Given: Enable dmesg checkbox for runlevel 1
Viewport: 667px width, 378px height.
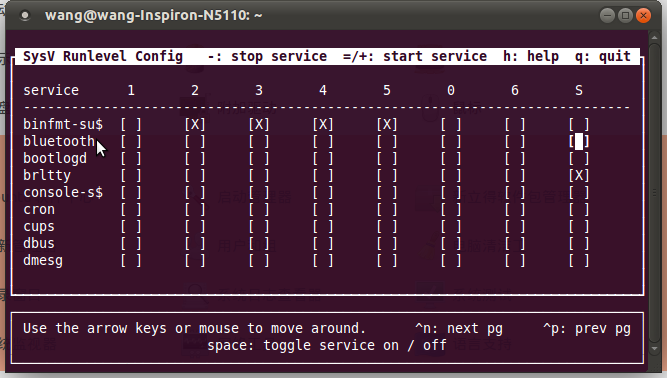Looking at the screenshot, I should pos(131,260).
